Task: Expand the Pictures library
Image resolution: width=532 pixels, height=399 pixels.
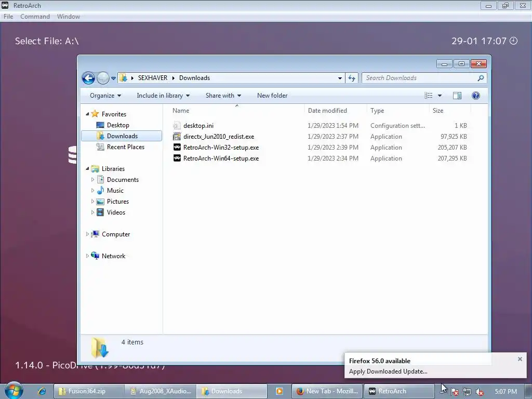Action: [92, 201]
